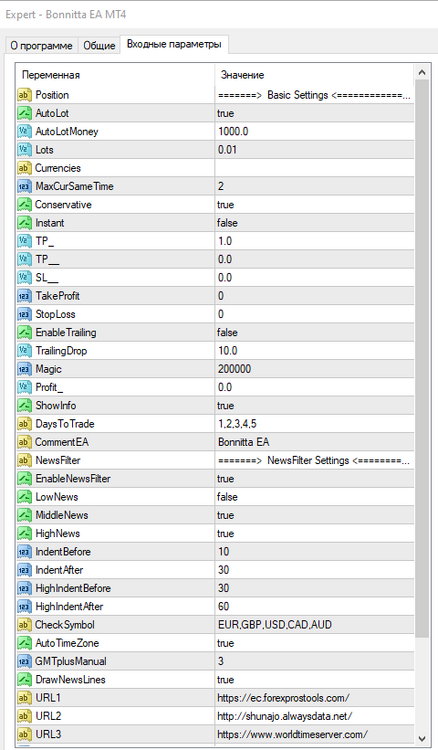Image resolution: width=438 pixels, height=750 pixels.
Task: Click the boolean icon beside Instant
Action: pyautogui.click(x=24, y=222)
